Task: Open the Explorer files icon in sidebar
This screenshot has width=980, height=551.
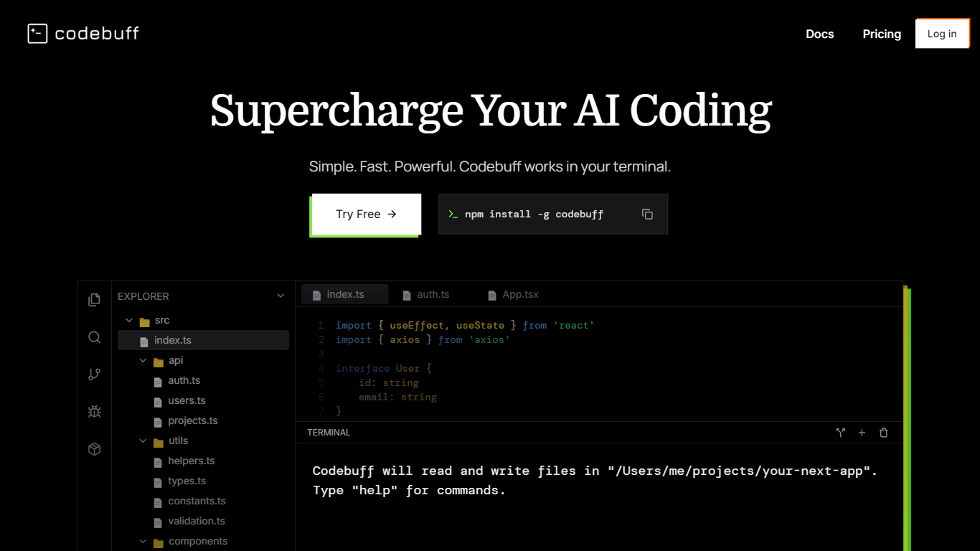Action: point(94,300)
